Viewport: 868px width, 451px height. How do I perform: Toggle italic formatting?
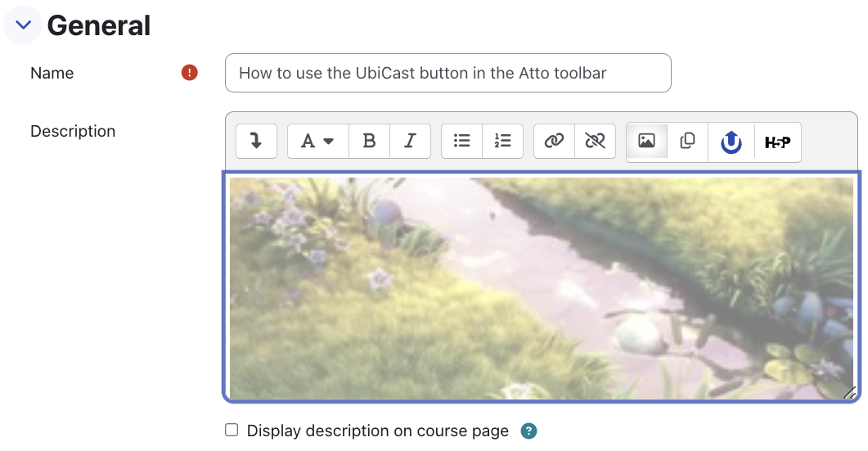tap(410, 142)
